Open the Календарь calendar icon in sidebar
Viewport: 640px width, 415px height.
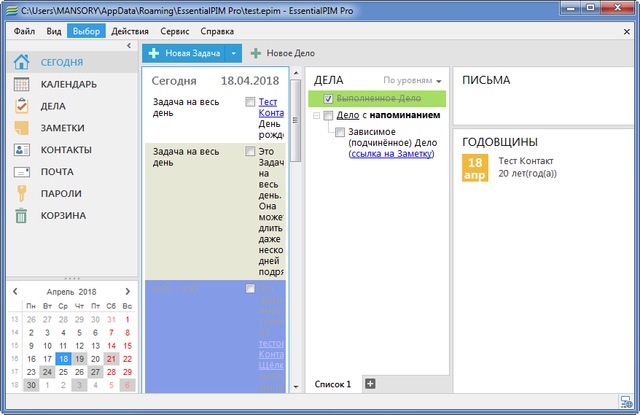click(22, 84)
